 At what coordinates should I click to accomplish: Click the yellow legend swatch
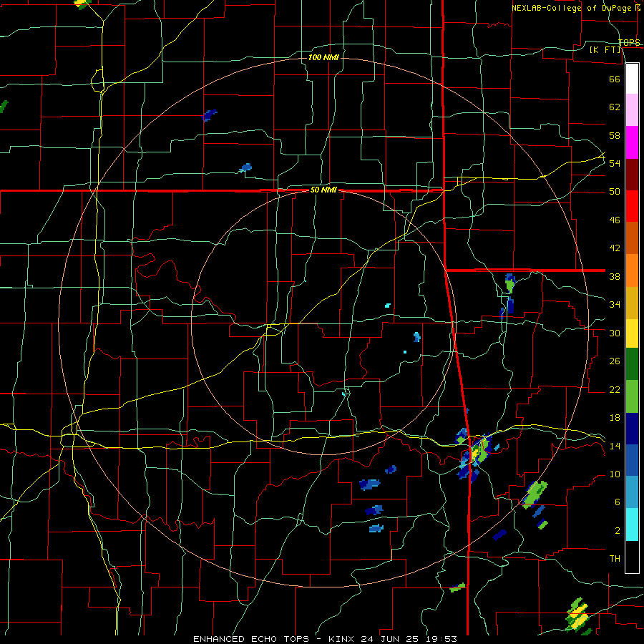632,333
